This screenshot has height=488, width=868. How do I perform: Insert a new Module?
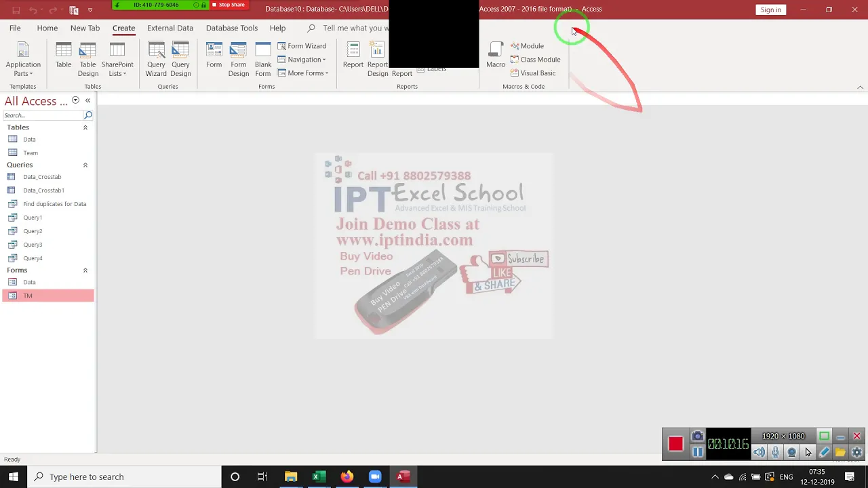click(527, 46)
